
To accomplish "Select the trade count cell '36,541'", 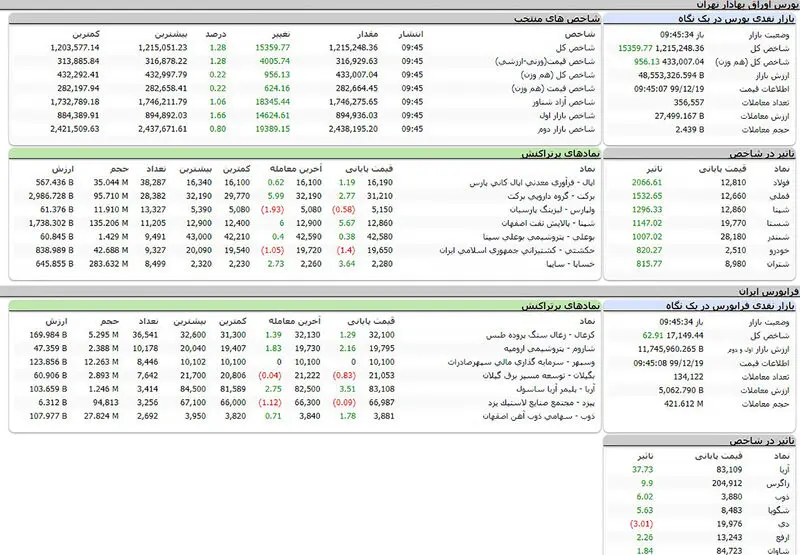I will (145, 335).
